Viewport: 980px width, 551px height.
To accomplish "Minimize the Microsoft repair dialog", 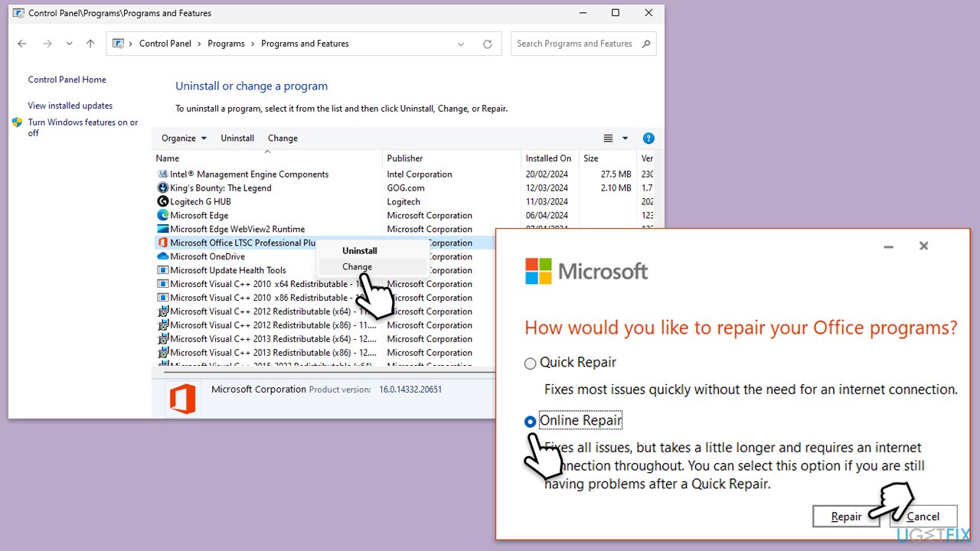I will point(888,246).
